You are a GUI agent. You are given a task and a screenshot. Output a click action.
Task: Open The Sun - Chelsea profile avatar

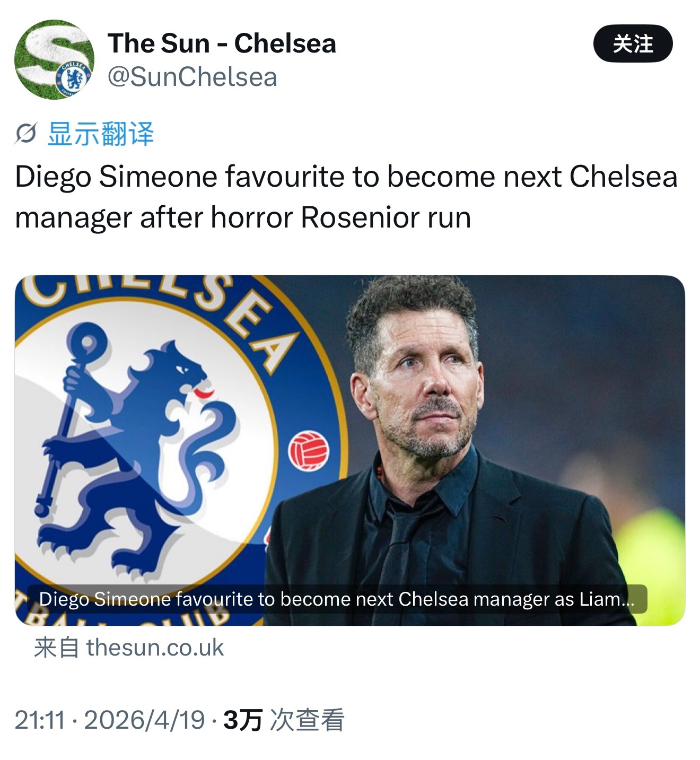(54, 59)
